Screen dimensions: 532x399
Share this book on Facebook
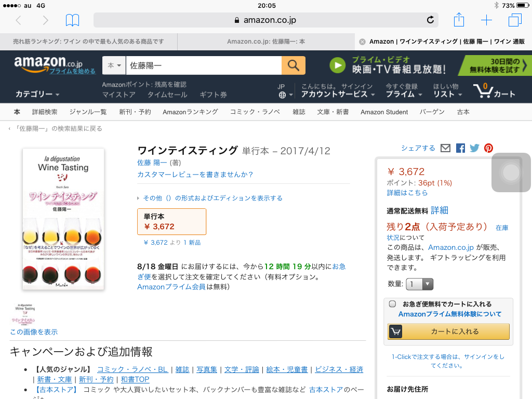point(460,148)
